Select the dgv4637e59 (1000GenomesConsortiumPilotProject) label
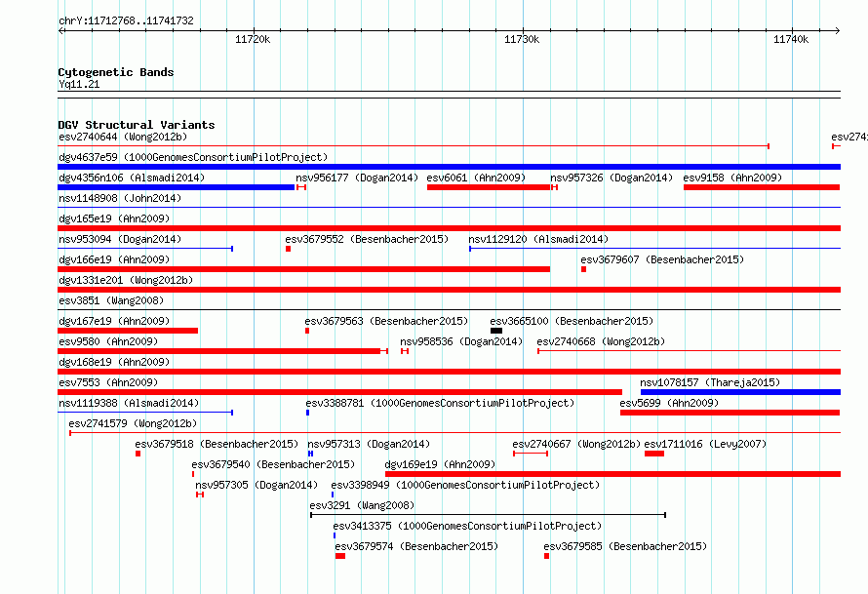 (x=193, y=157)
